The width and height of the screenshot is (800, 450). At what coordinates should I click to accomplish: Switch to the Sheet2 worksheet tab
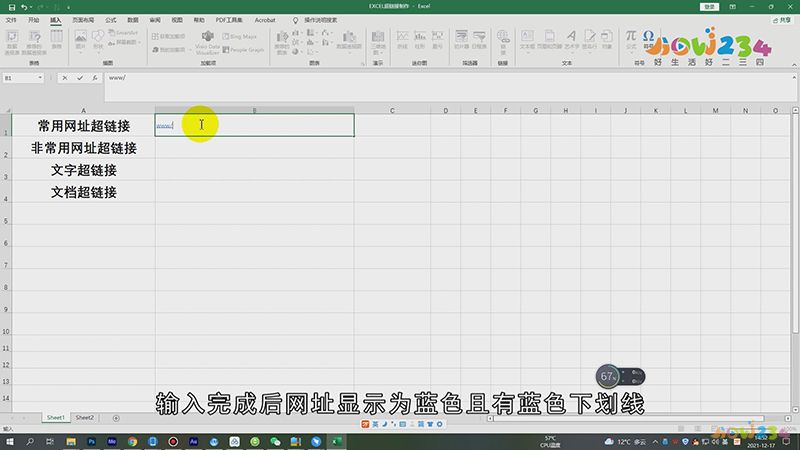coord(85,417)
